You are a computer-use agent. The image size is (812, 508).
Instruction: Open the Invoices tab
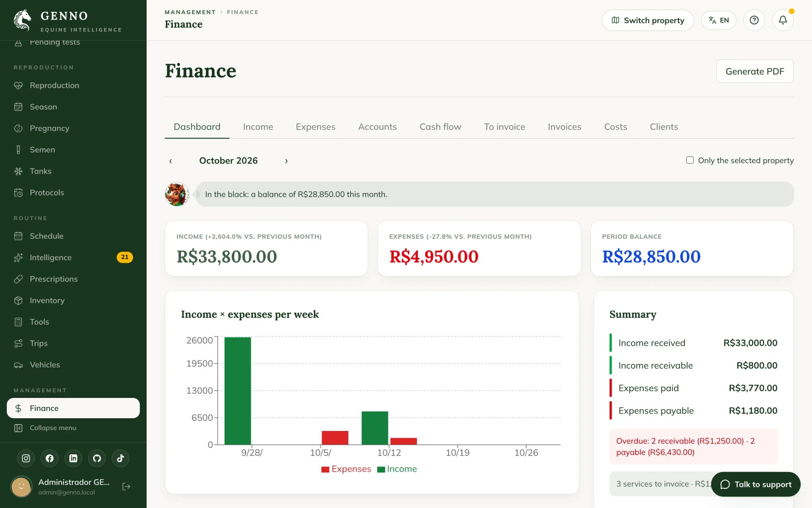tap(565, 127)
